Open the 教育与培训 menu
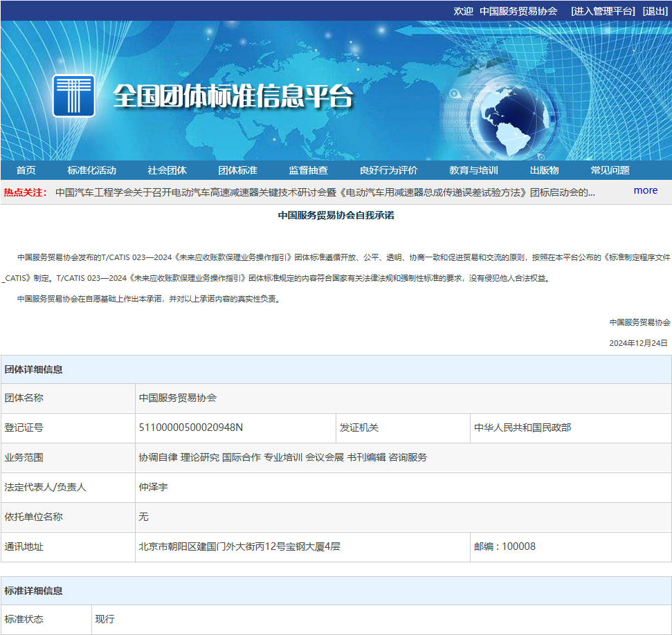This screenshot has height=635, width=672. (x=473, y=170)
